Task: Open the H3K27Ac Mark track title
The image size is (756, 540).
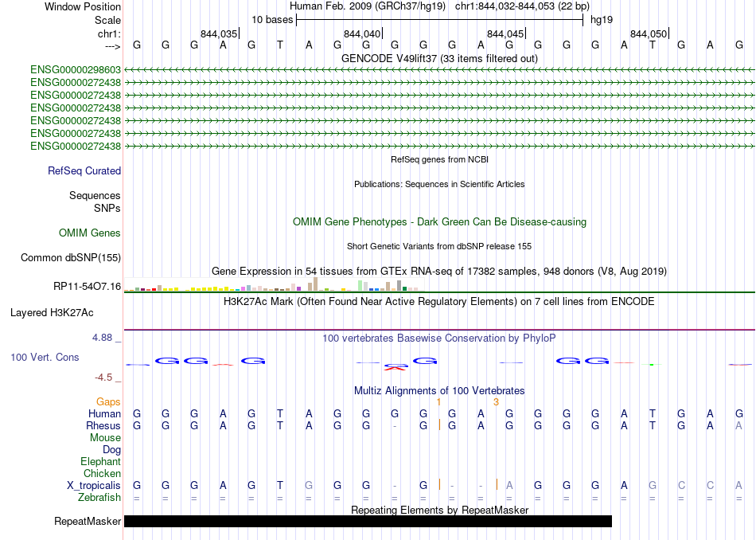Action: click(439, 302)
